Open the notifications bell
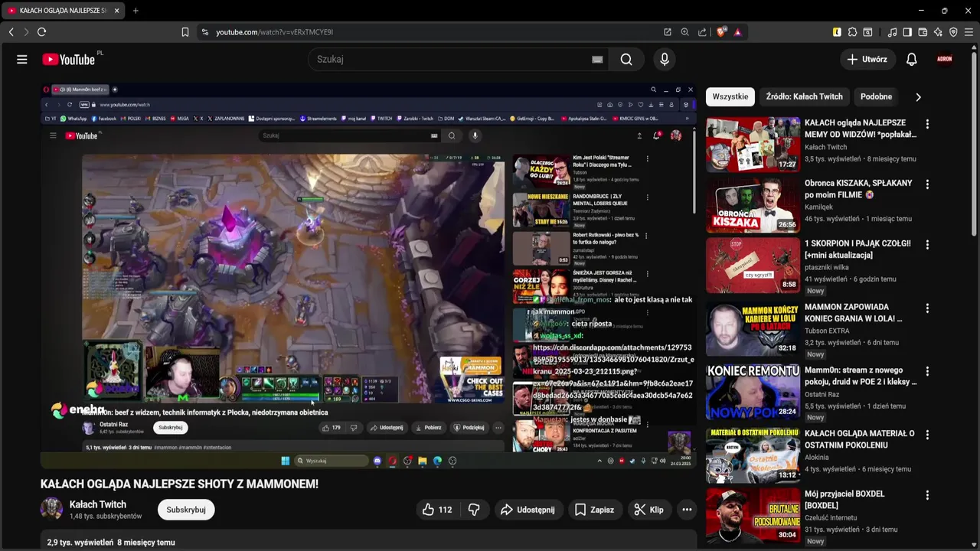This screenshot has width=980, height=551. click(x=911, y=59)
